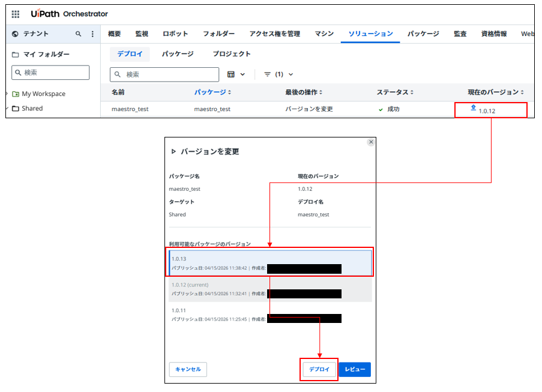Click the tenant search magnifier icon
Image resolution: width=542 pixels, height=392 pixels.
tap(79, 34)
